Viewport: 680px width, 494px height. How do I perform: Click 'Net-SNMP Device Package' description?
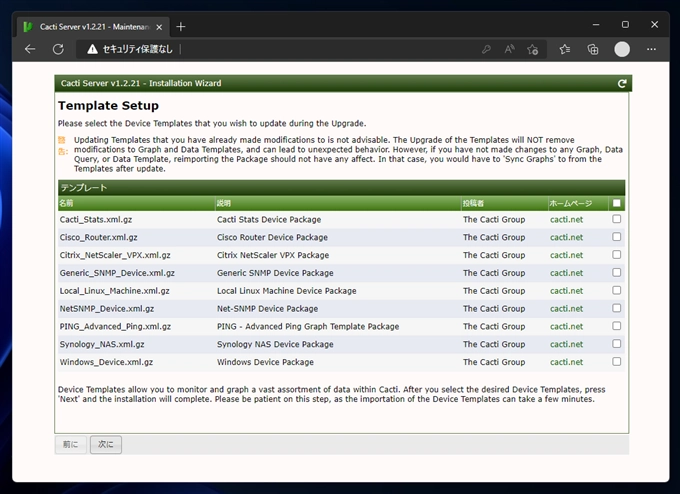(x=268, y=308)
